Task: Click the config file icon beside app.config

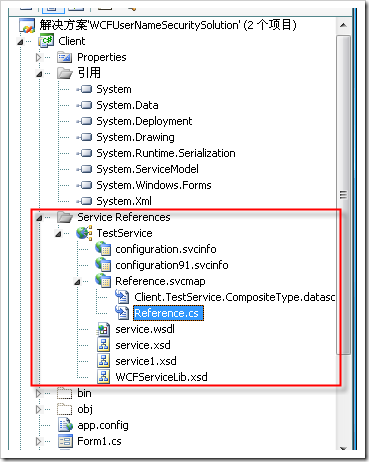Action: (x=65, y=425)
